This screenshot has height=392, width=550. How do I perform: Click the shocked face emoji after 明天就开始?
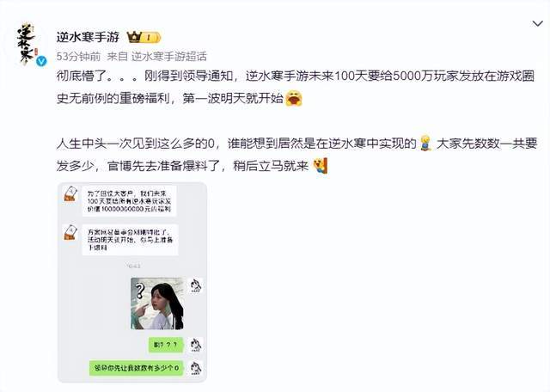[x=294, y=98]
